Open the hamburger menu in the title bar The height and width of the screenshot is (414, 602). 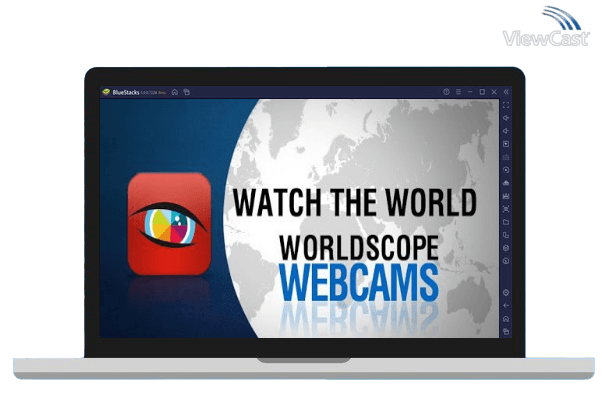pyautogui.click(x=458, y=92)
